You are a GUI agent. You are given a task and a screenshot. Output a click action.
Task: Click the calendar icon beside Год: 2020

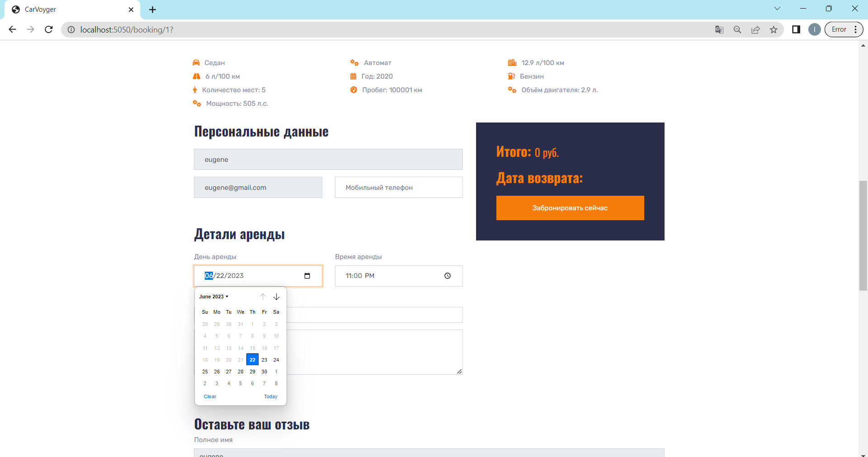[x=353, y=76]
